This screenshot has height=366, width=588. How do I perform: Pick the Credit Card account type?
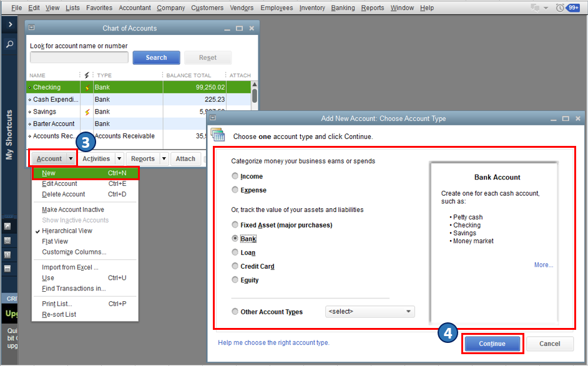[x=235, y=266]
